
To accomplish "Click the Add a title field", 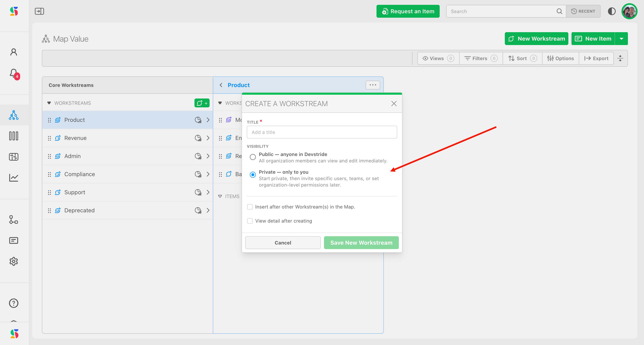I will tap(322, 132).
